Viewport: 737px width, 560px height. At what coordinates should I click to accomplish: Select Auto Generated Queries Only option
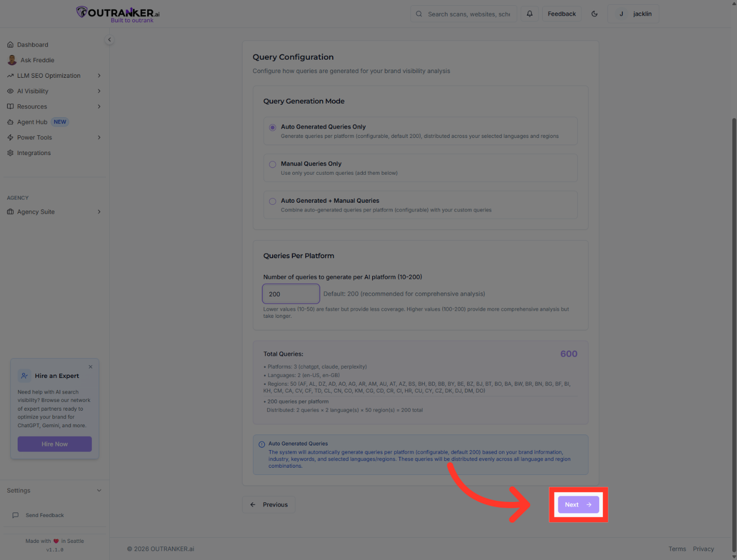[x=420, y=131]
